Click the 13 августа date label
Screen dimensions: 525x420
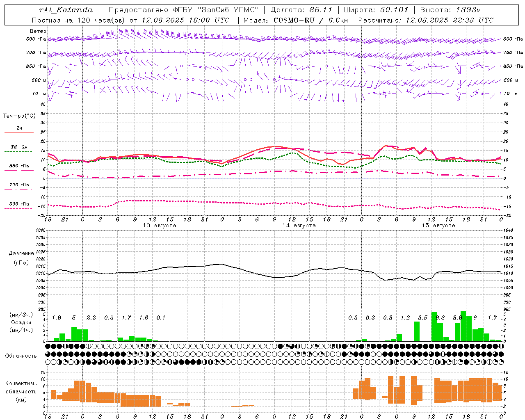pyautogui.click(x=160, y=226)
